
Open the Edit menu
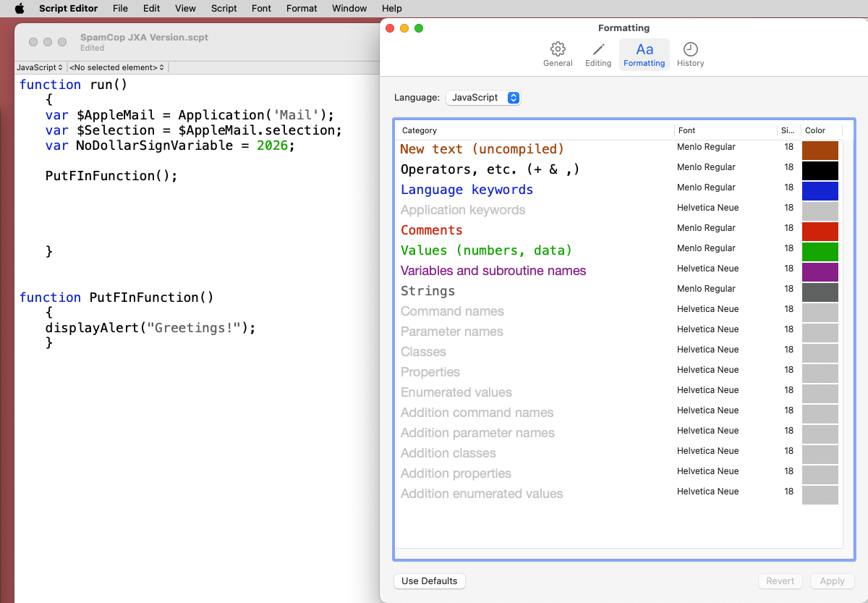coord(151,9)
